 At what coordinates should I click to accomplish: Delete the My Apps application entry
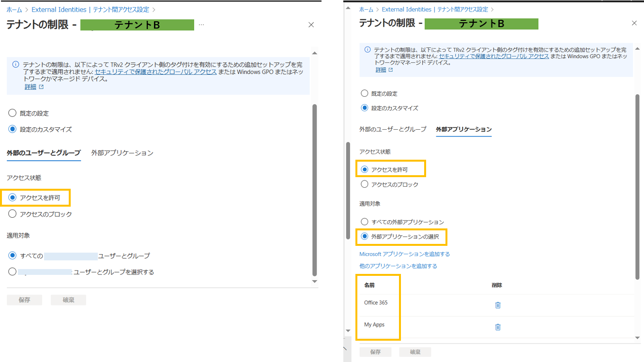pos(498,327)
